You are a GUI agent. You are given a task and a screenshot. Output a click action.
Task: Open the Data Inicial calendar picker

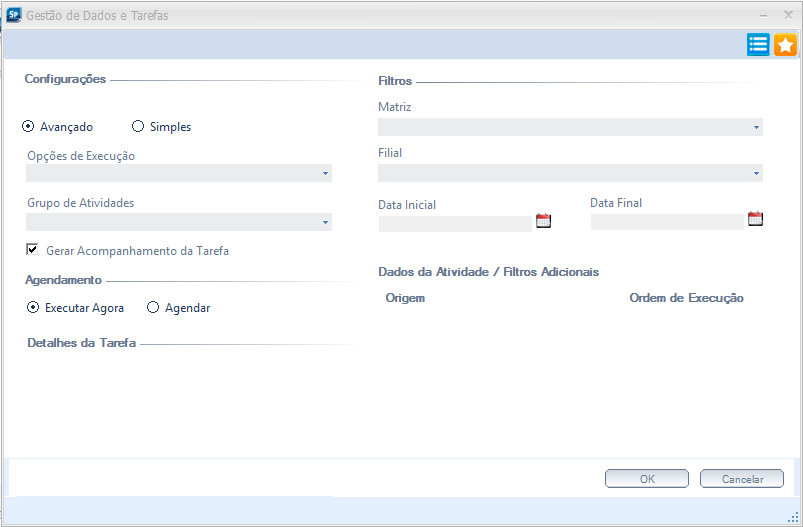pos(543,221)
